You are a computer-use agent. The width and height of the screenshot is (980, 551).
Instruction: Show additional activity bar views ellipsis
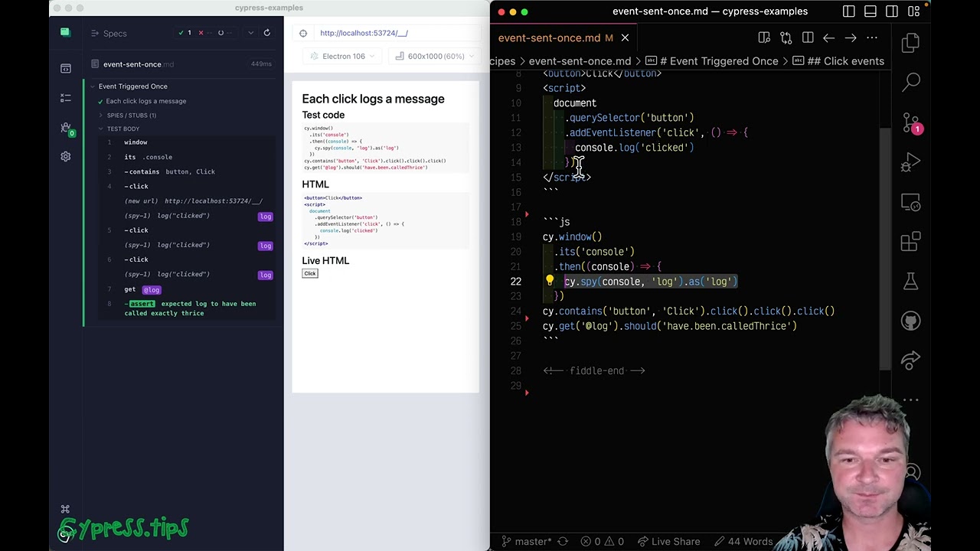click(910, 399)
